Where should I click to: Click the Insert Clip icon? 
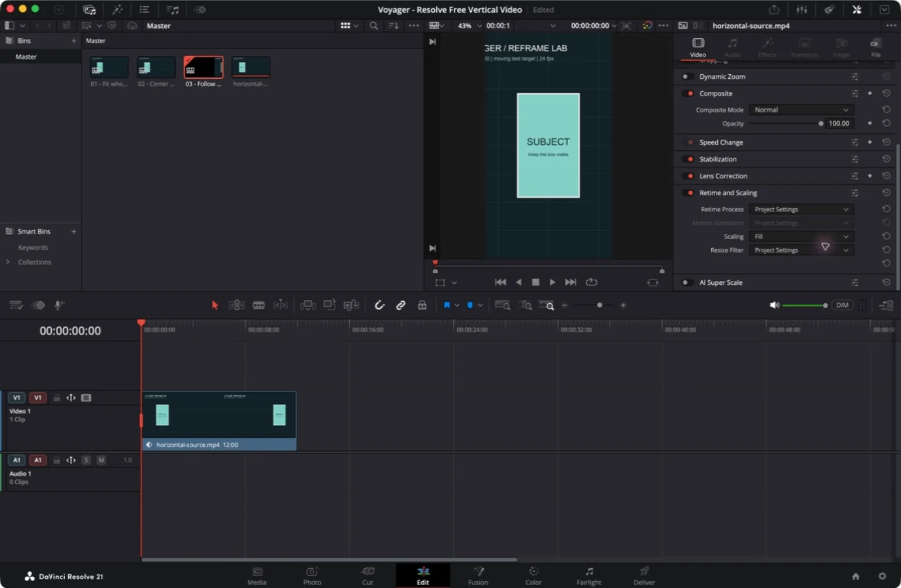[x=307, y=305]
